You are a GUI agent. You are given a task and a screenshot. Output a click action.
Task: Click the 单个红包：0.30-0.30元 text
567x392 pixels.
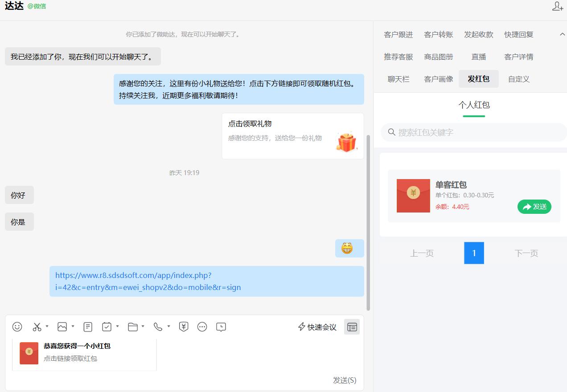[465, 195]
